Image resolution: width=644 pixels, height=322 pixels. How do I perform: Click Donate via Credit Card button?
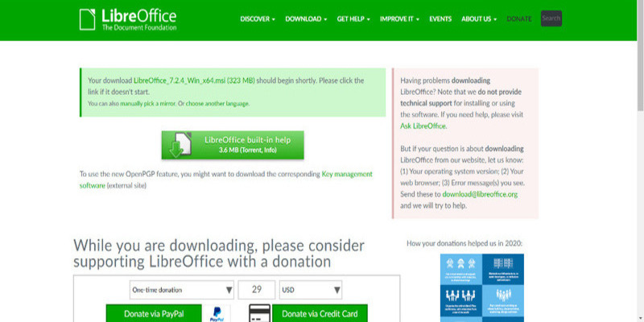click(x=320, y=313)
